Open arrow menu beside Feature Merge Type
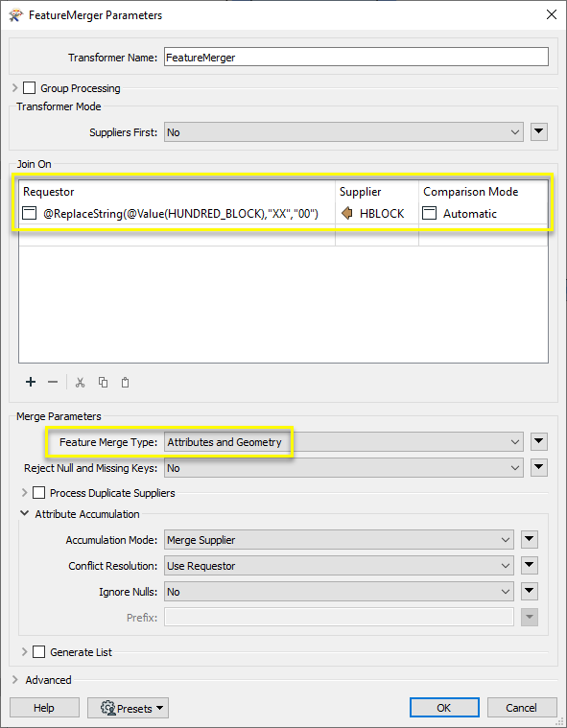Image resolution: width=567 pixels, height=728 pixels. coord(538,441)
